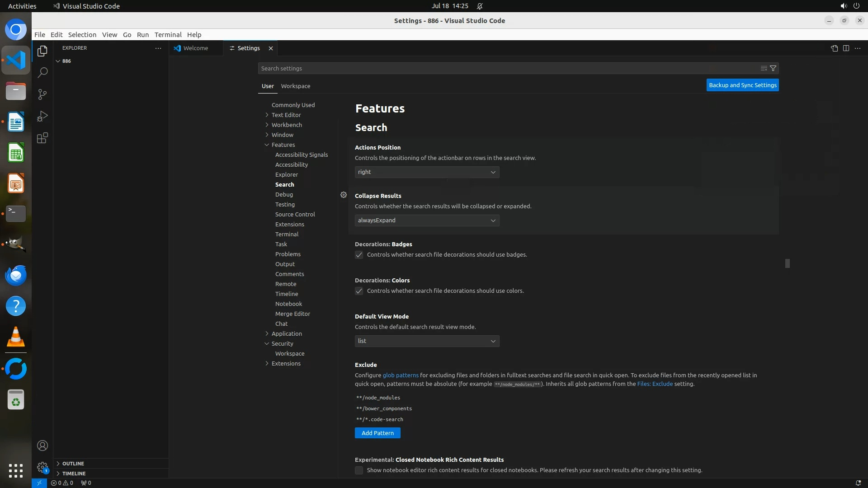Click the split editor right icon
The height and width of the screenshot is (488, 868).
coord(846,48)
